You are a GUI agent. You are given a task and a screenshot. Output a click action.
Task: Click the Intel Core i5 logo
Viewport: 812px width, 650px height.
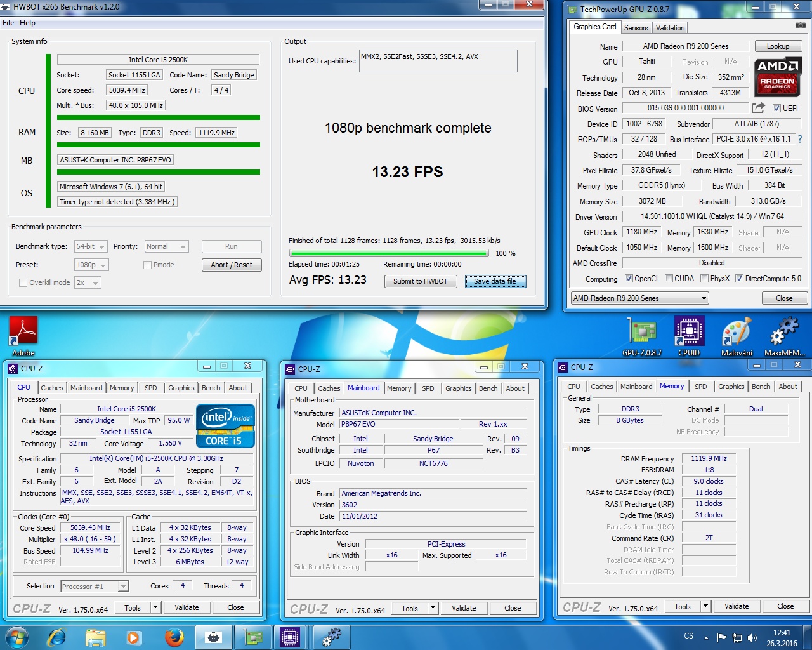point(225,426)
